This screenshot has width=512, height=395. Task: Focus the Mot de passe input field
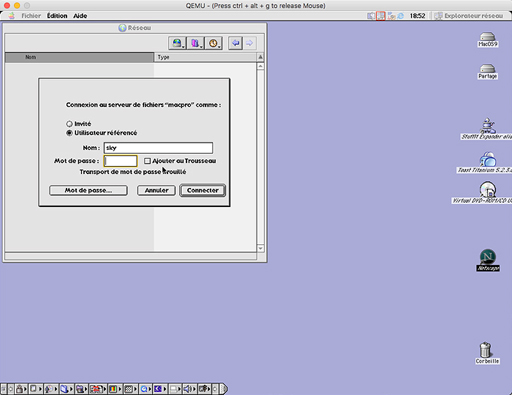point(120,161)
